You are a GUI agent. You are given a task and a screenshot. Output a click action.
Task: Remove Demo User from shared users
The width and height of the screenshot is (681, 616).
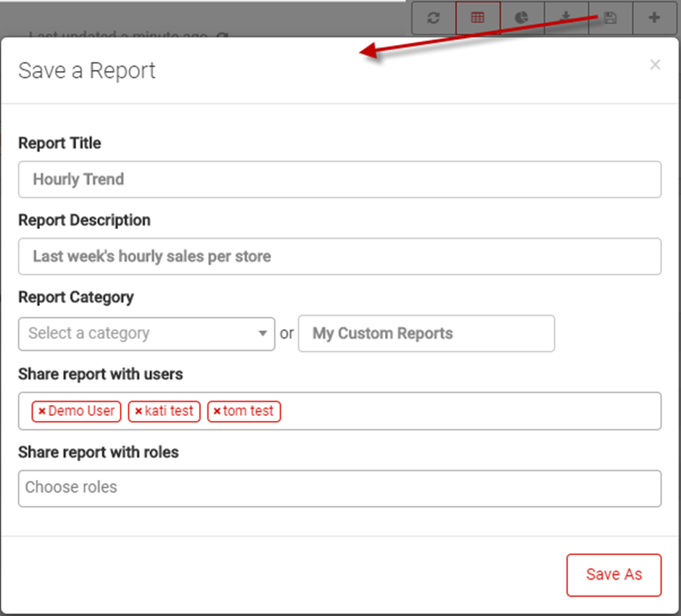click(x=42, y=412)
